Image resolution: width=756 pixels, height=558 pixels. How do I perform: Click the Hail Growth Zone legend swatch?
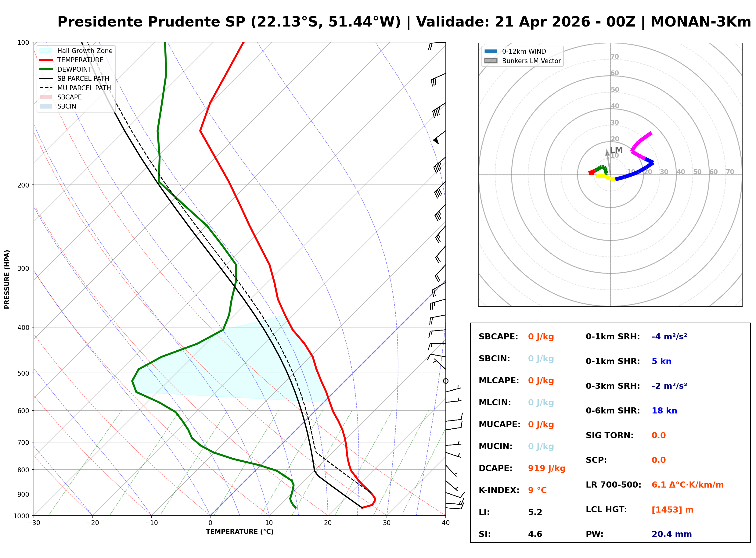pyautogui.click(x=46, y=51)
